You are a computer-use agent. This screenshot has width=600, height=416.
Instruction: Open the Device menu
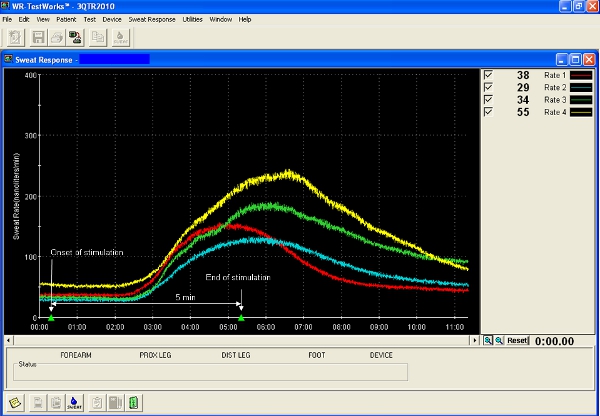point(112,19)
